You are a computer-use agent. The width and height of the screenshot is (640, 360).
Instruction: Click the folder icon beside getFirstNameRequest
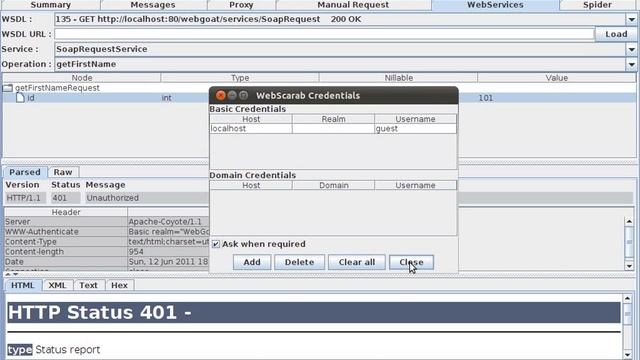tap(7, 88)
